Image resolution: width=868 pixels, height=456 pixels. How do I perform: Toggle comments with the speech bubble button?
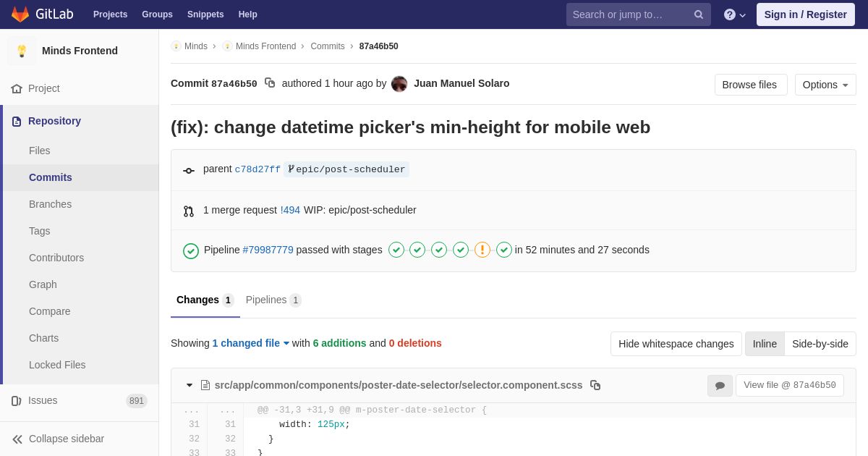[x=720, y=386]
